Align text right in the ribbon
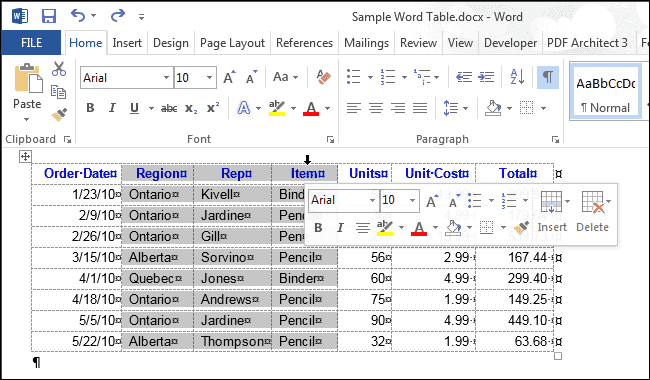Image resolution: width=650 pixels, height=380 pixels. pos(398,108)
